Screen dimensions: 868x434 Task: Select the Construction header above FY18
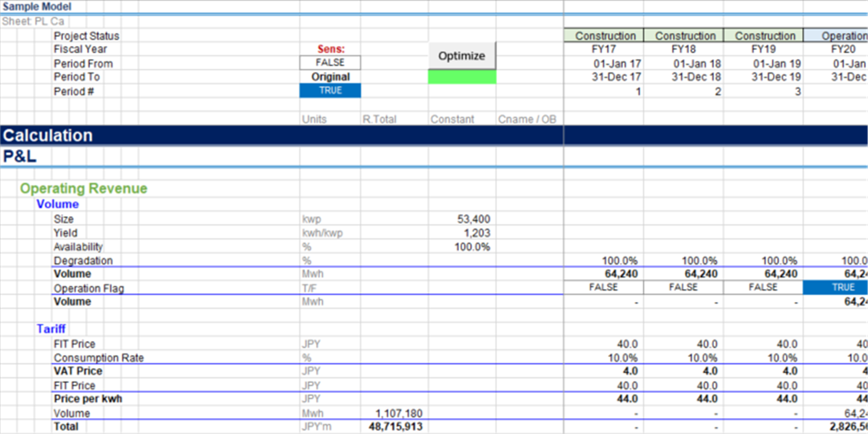684,36
